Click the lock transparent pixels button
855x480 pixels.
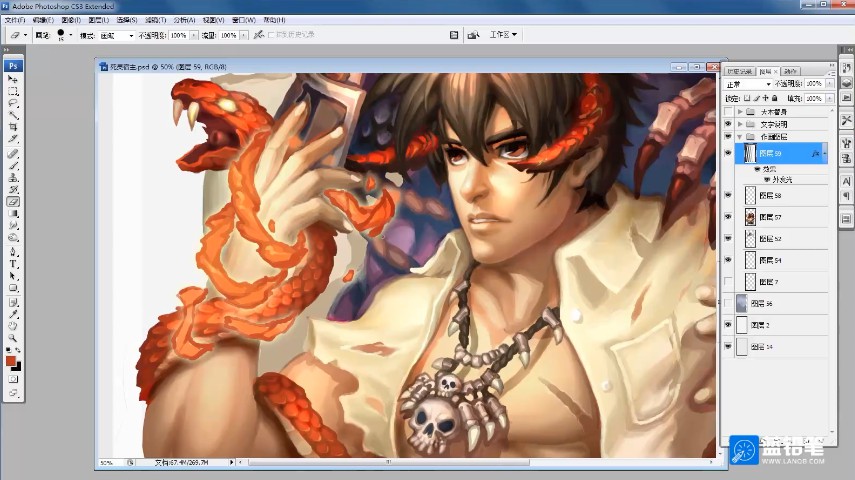click(x=746, y=98)
